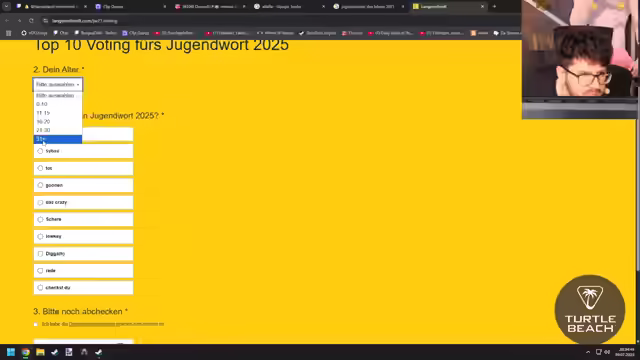The image size is (640, 360).
Task: Open File Explorer folder icon in taskbar
Action: (x=40, y=352)
